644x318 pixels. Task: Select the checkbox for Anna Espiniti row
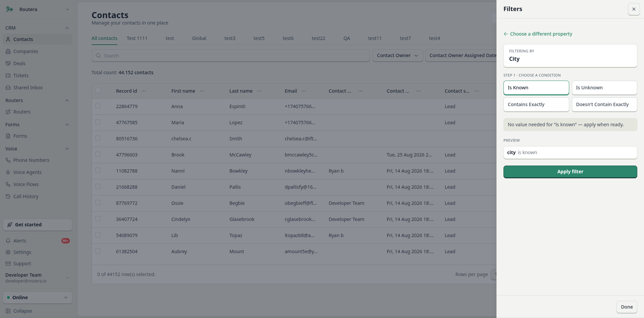[98, 106]
